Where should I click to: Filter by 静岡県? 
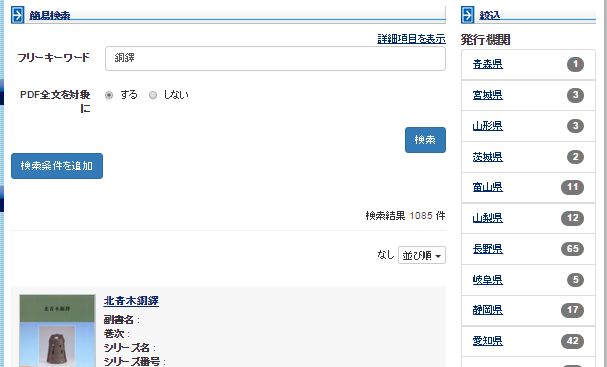click(487, 310)
